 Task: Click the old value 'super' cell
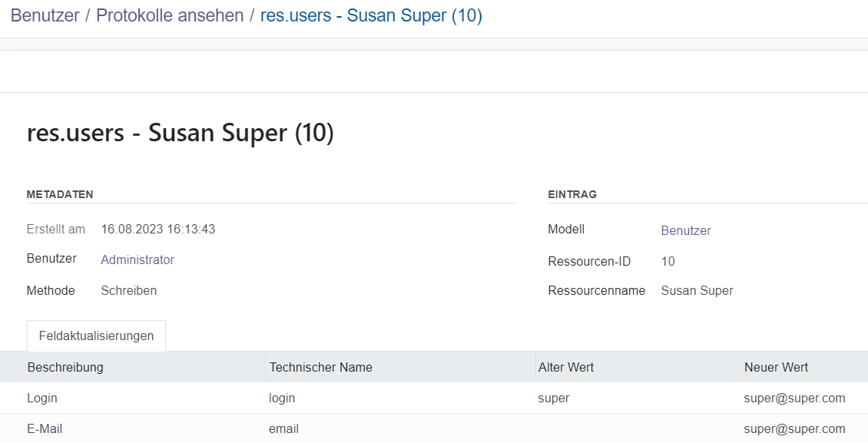[x=554, y=398]
